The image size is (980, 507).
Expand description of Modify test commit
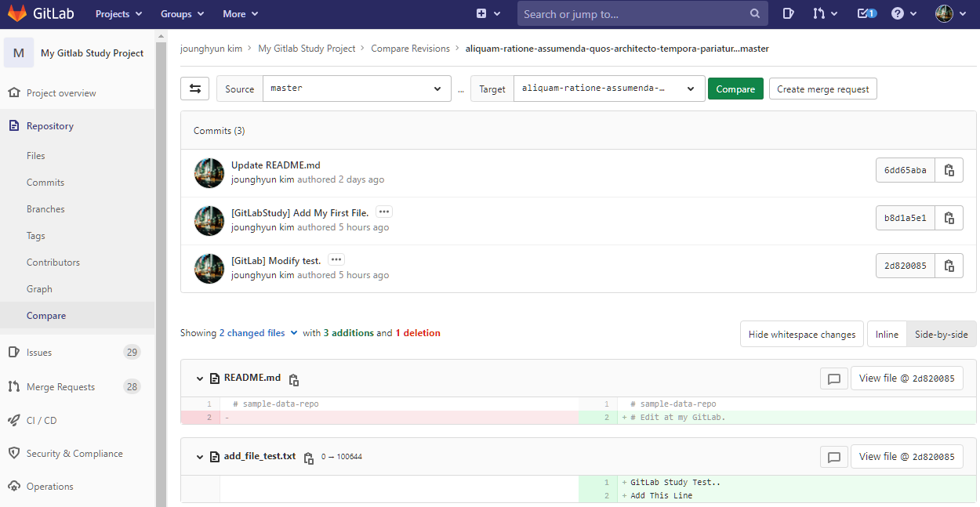(336, 259)
